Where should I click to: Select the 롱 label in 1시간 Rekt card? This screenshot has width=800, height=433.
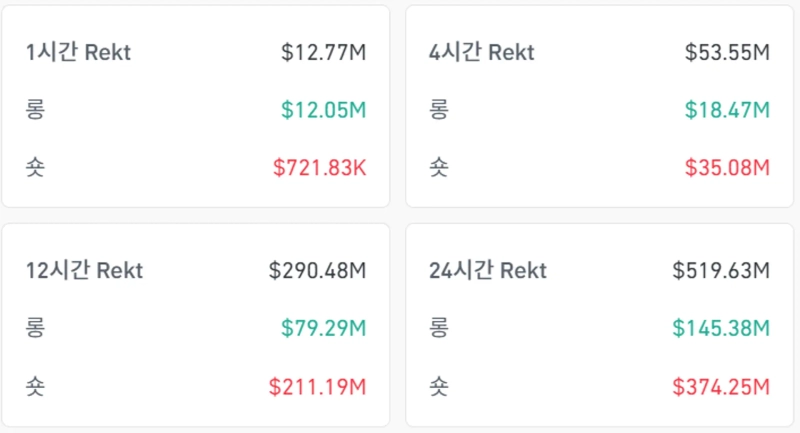click(x=36, y=110)
